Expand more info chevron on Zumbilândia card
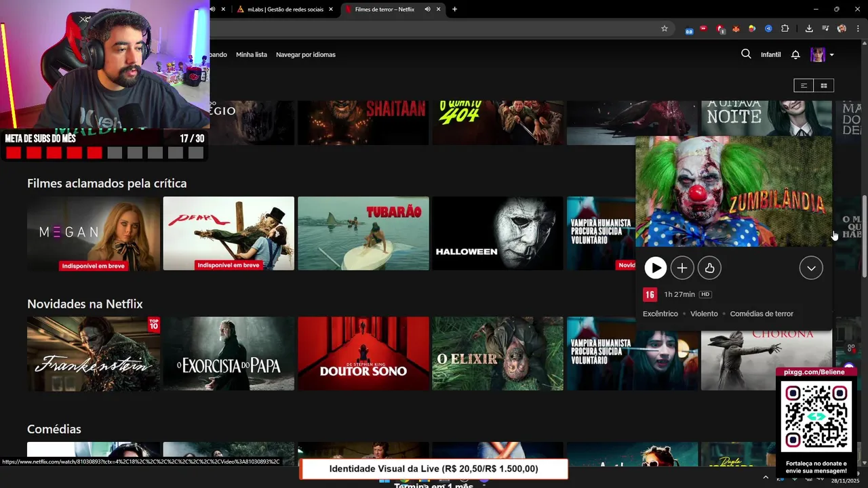The height and width of the screenshot is (488, 868). (x=811, y=268)
